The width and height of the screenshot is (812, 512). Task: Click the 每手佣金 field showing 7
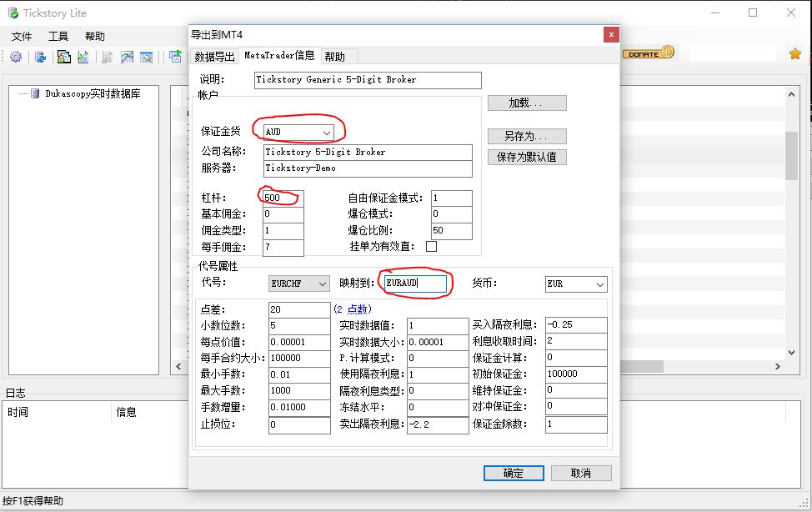[x=283, y=247]
